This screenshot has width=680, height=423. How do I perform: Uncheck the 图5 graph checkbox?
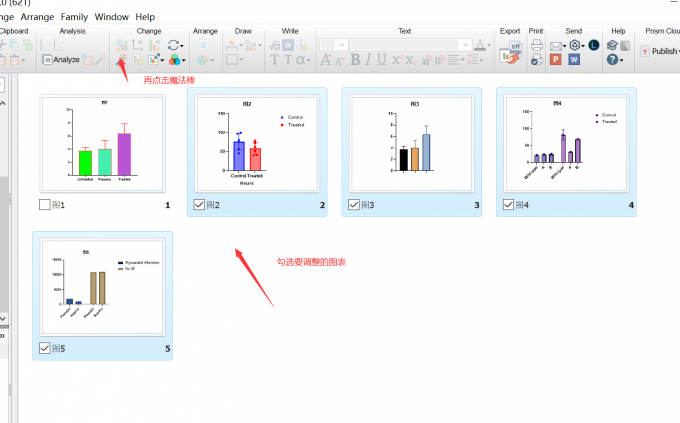point(44,348)
